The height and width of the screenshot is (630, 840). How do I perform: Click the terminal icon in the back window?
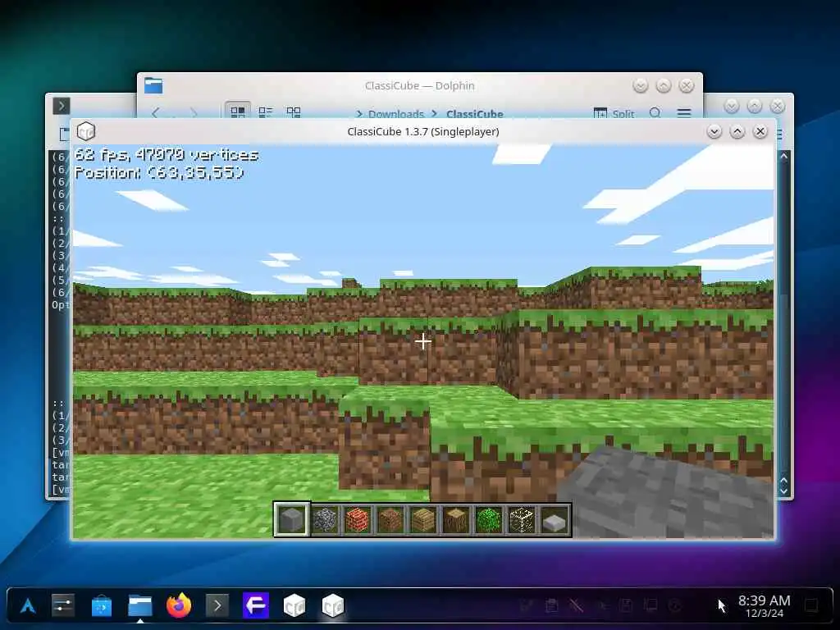(x=61, y=106)
